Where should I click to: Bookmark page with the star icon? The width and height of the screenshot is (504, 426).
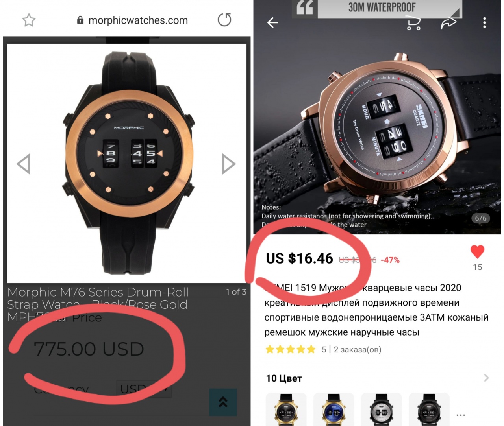point(29,20)
